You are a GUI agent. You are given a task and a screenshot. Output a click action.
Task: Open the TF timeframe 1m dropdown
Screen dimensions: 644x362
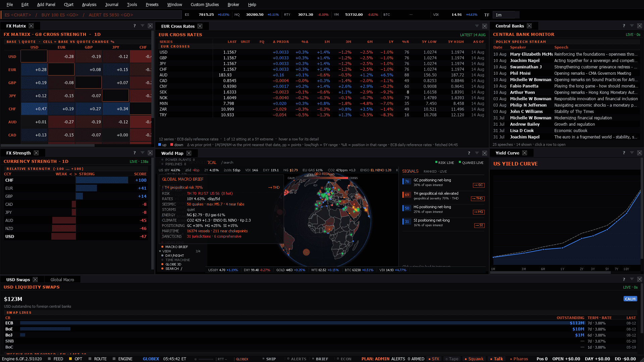pos(506,15)
